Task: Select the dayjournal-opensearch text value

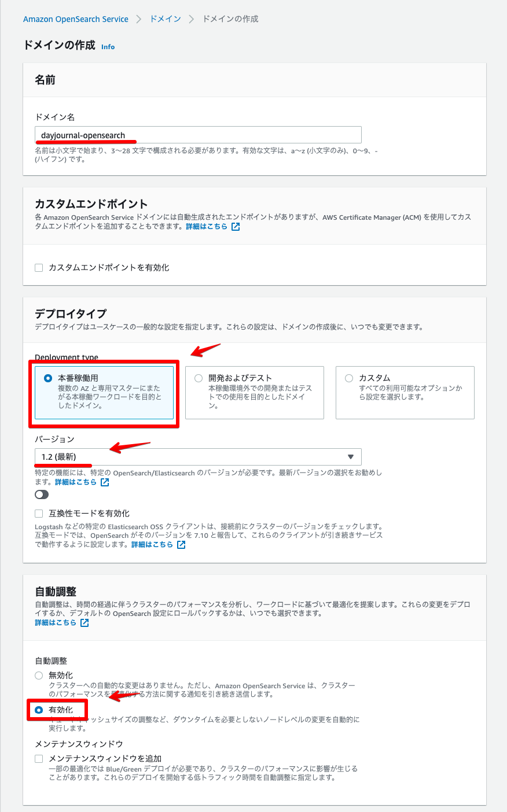Action: tap(84, 134)
